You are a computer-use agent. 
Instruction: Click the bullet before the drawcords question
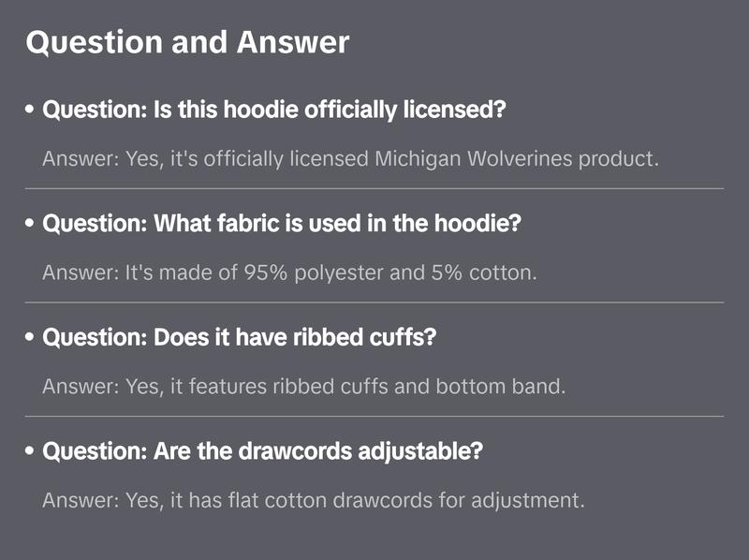31,452
